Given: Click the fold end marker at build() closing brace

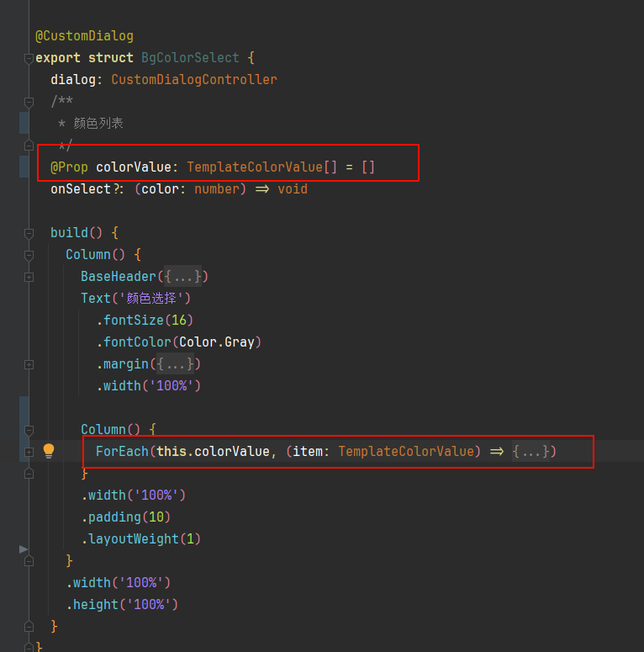Looking at the screenshot, I should coord(29,627).
